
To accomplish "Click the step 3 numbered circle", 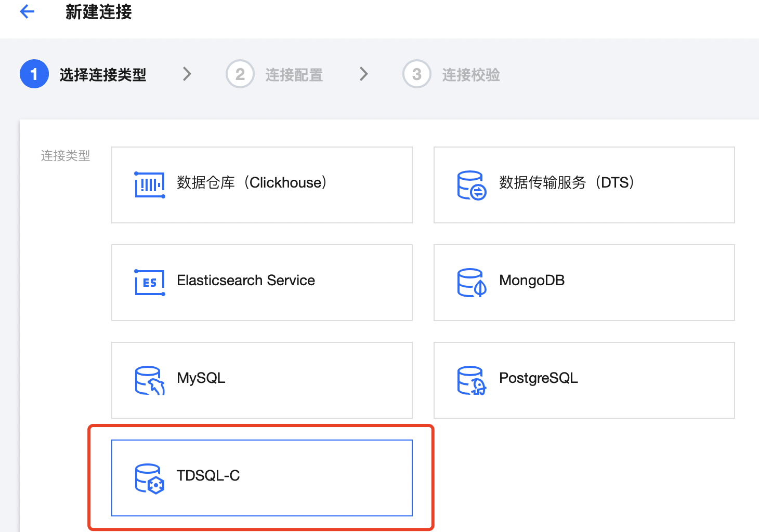I will [x=417, y=74].
